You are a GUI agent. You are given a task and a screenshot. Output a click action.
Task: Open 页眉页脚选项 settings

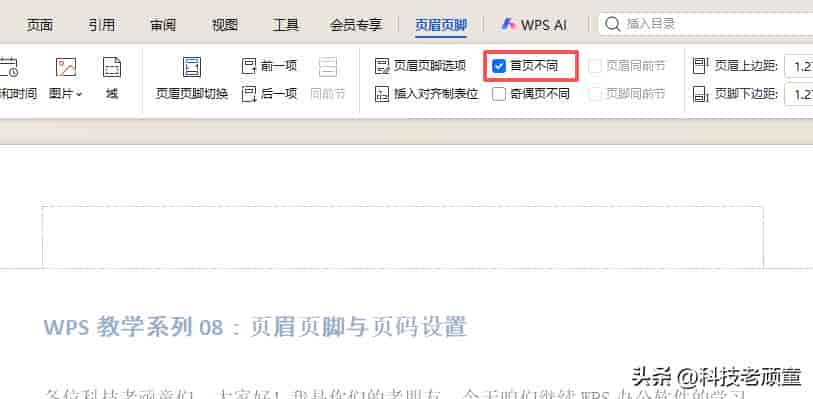[420, 66]
